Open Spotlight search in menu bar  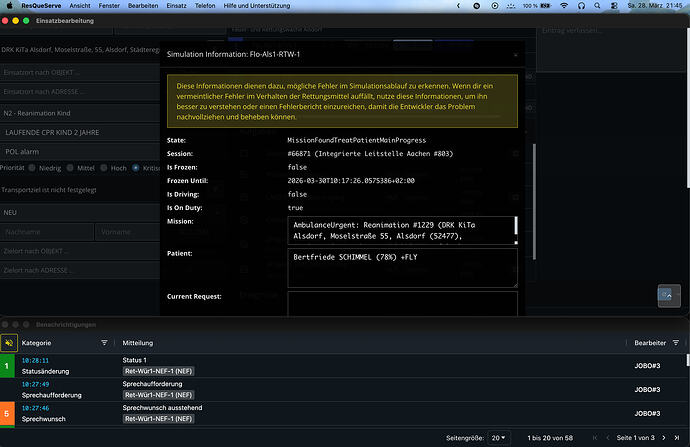(597, 6)
